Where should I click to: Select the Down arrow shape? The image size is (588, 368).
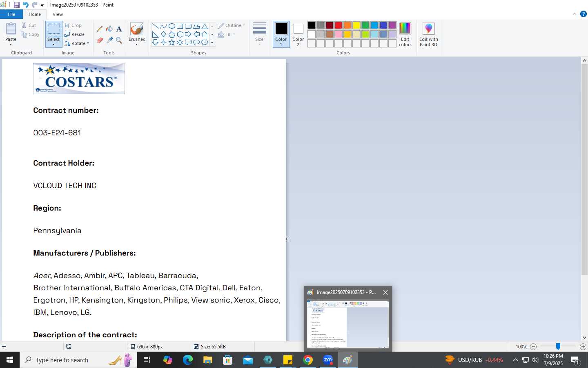coord(155,42)
